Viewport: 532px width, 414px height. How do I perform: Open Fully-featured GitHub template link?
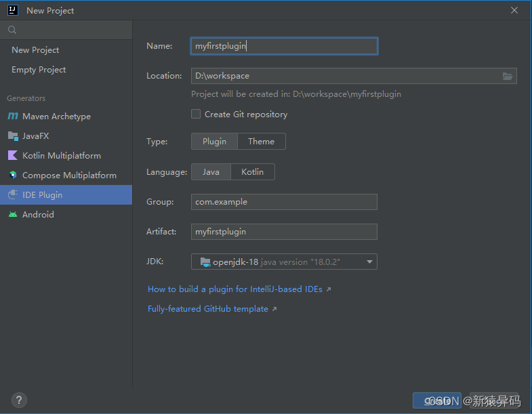tap(208, 309)
